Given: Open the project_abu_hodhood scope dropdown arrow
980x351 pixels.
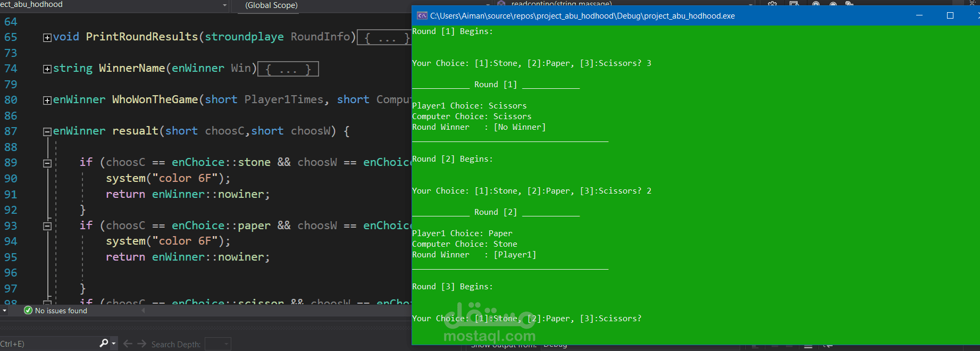Looking at the screenshot, I should click(224, 5).
